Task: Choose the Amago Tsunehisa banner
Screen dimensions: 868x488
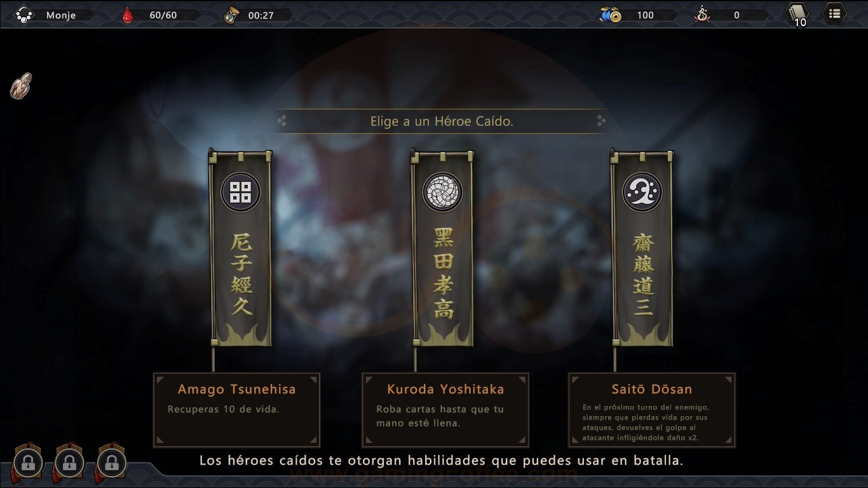Action: [x=241, y=248]
